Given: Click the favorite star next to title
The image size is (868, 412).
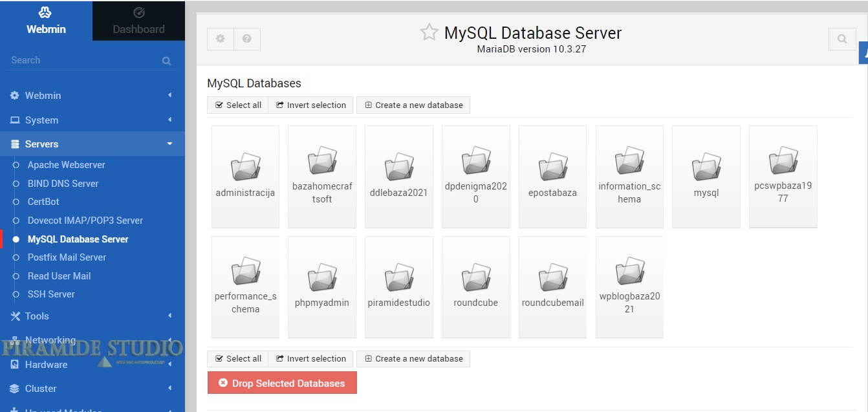Looking at the screenshot, I should click(429, 32).
